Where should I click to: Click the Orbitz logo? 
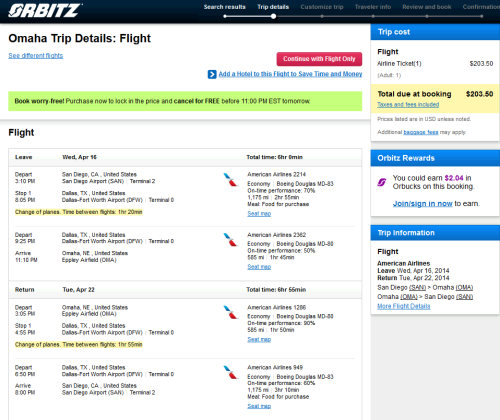(x=45, y=10)
